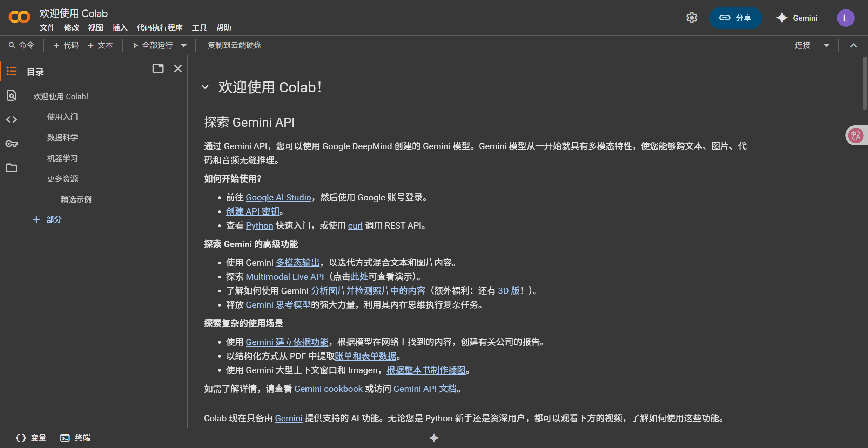Open the 修改 menu
The height and width of the screenshot is (448, 868).
[72, 28]
